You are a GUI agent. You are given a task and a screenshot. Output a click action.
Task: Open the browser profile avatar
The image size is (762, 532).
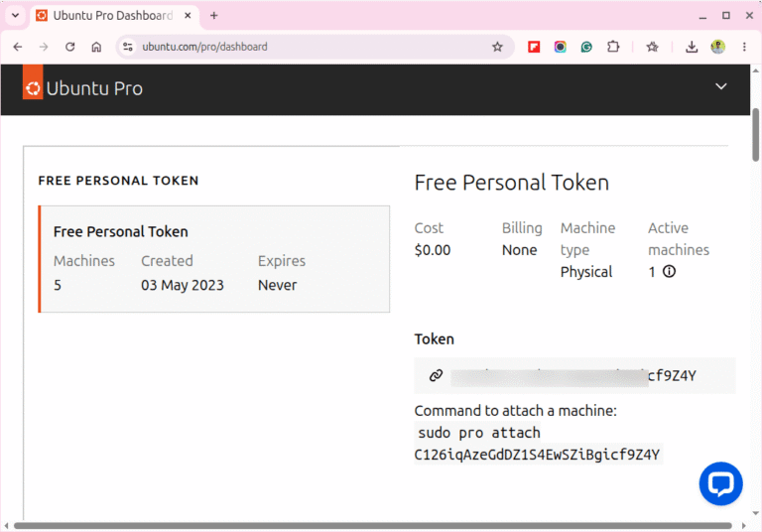tap(717, 47)
